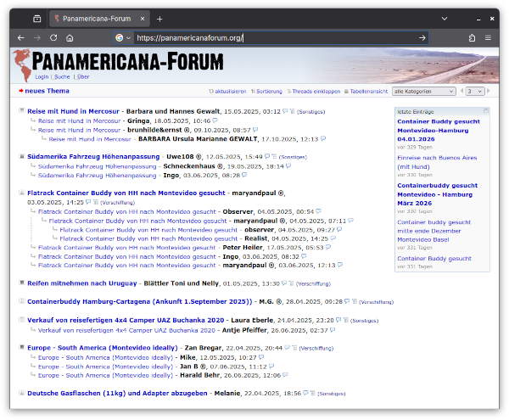Open sidebar Container Buddy gesucht 04.01.2026

tap(439, 130)
